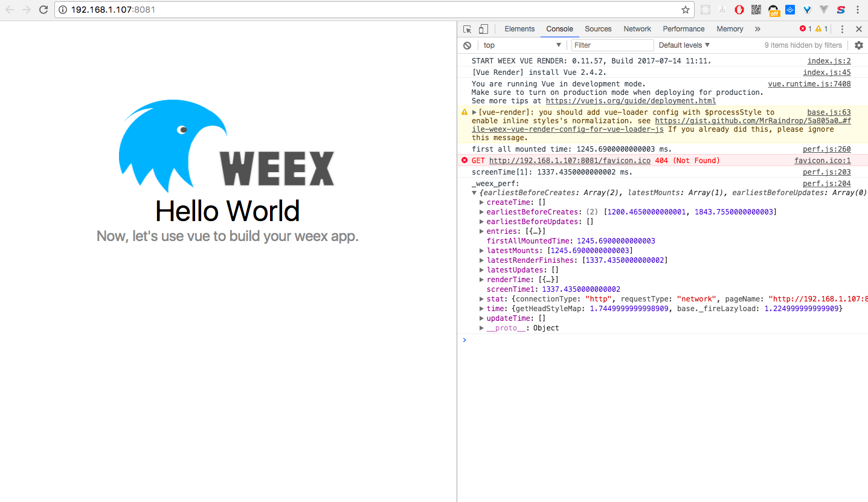The height and width of the screenshot is (502, 868).
Task: Open the index.js:45 source link
Action: click(827, 72)
